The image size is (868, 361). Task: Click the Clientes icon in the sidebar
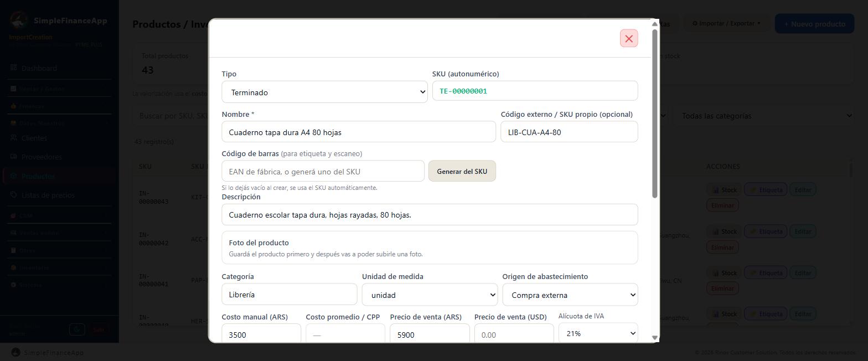tap(14, 138)
